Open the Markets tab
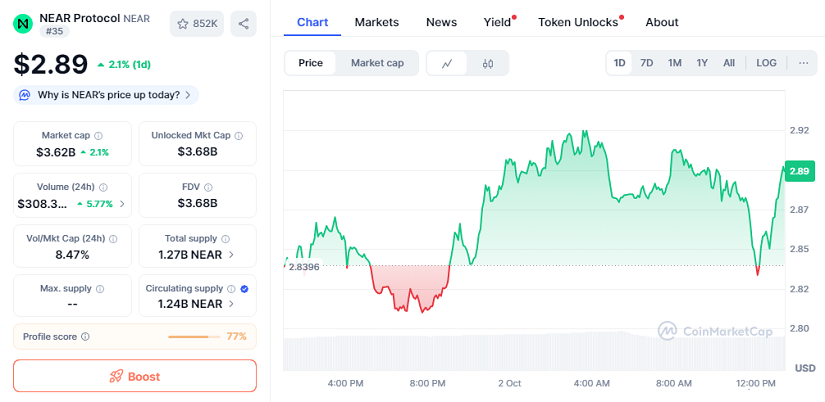825x402 pixels. [376, 22]
